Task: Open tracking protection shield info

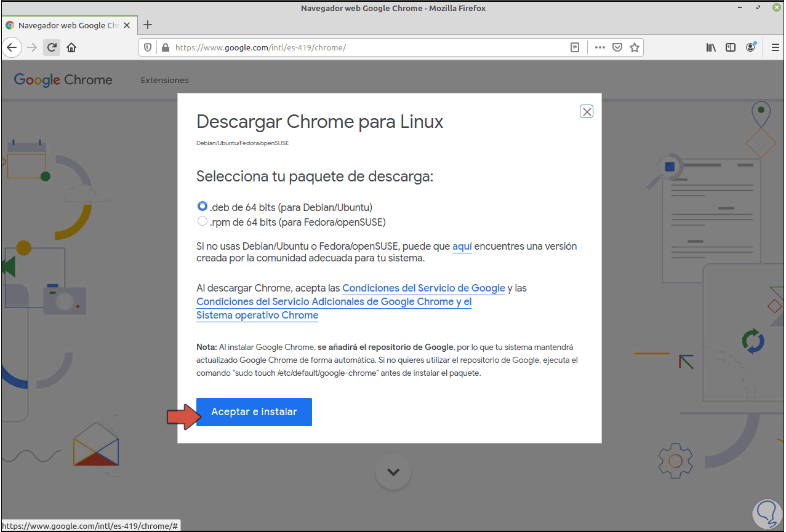Action: click(x=148, y=47)
